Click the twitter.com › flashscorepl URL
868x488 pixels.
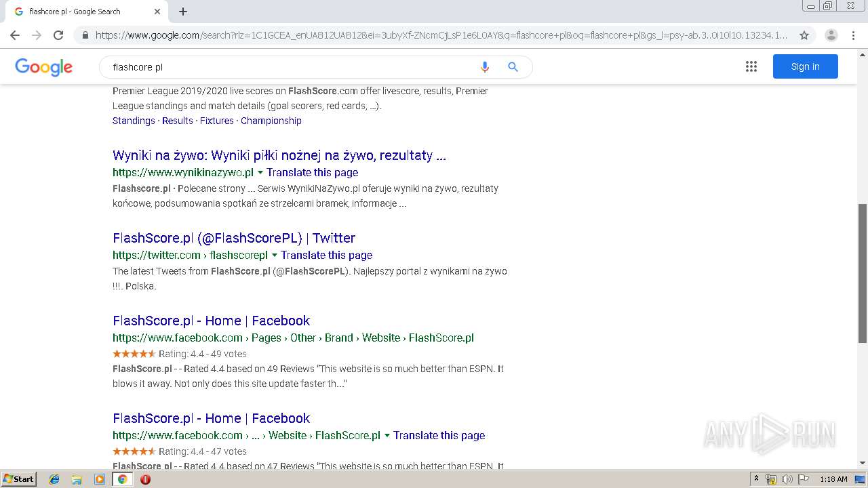point(191,255)
